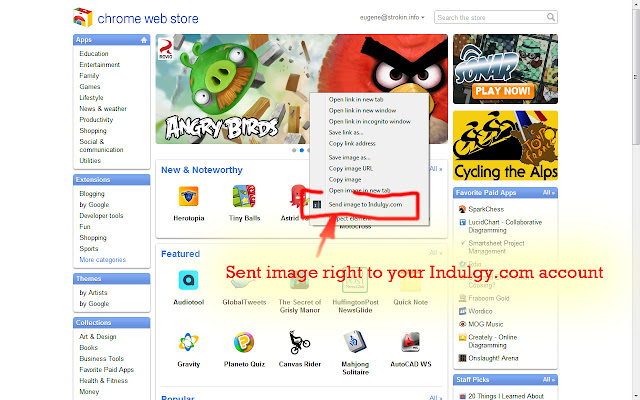The height and width of the screenshot is (400, 640).
Task: Open the Education category
Action: point(94,54)
